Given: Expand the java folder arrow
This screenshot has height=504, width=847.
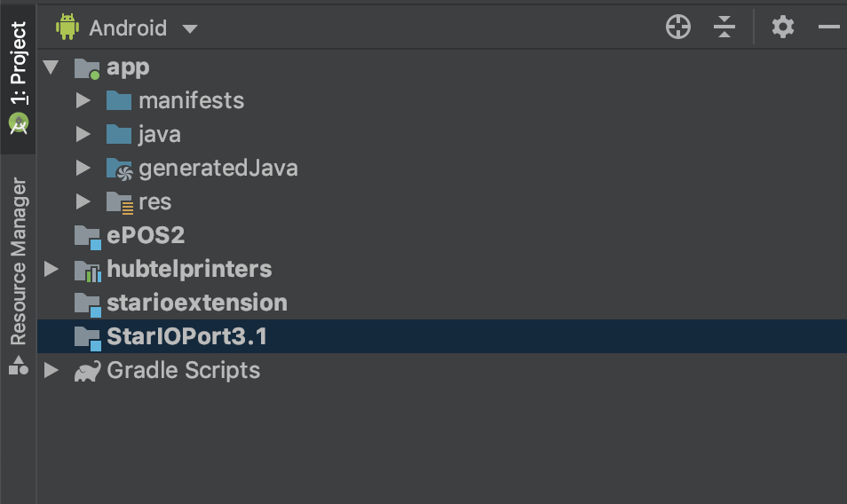Looking at the screenshot, I should pos(83,135).
